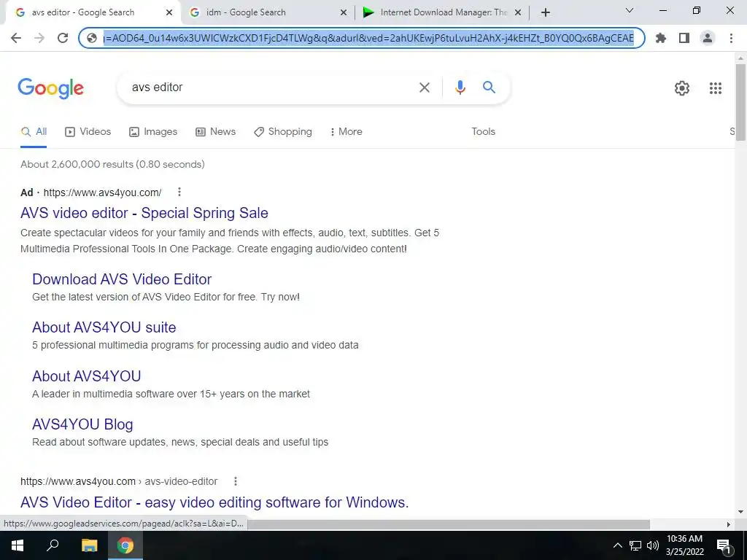The width and height of the screenshot is (747, 560).
Task: Clear the search box with the X
Action: [424, 87]
